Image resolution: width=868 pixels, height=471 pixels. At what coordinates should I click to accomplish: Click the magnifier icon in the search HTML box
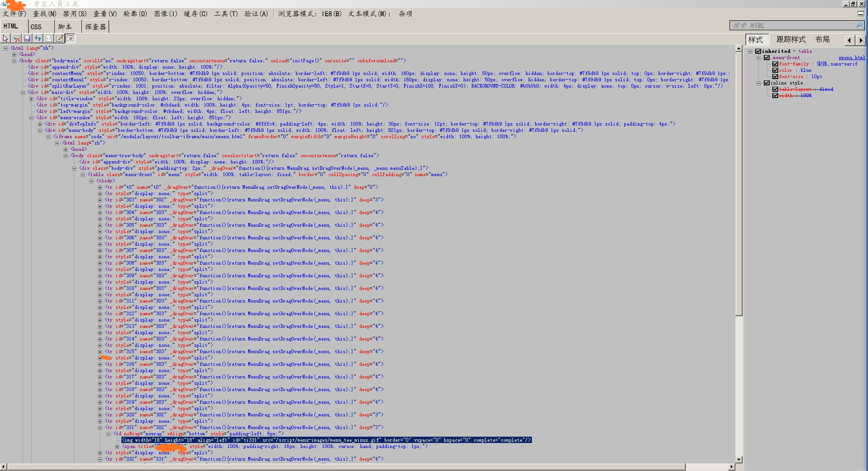pyautogui.click(x=859, y=25)
